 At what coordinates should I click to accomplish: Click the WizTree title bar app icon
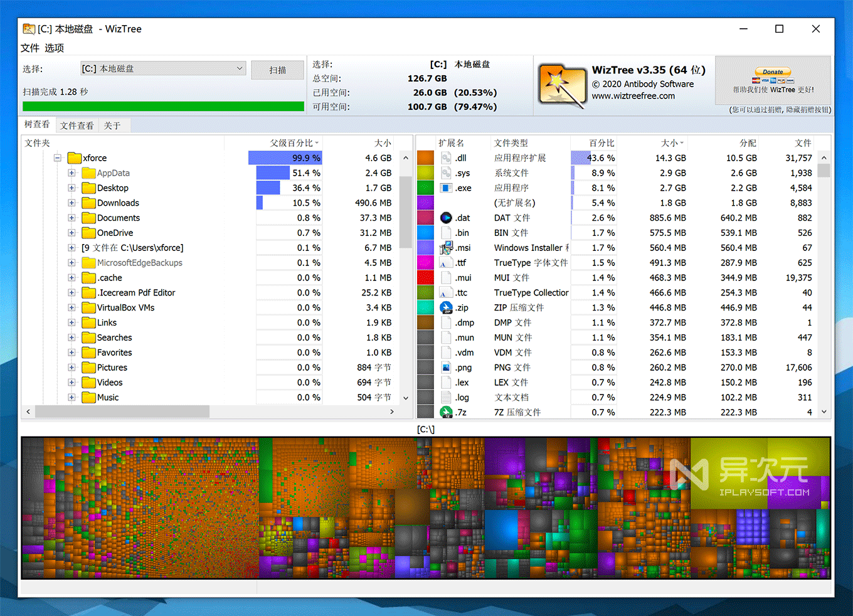tap(29, 29)
